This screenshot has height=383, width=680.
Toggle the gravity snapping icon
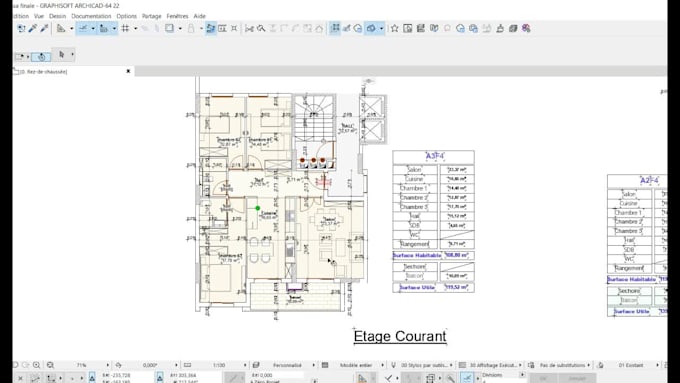click(104, 29)
